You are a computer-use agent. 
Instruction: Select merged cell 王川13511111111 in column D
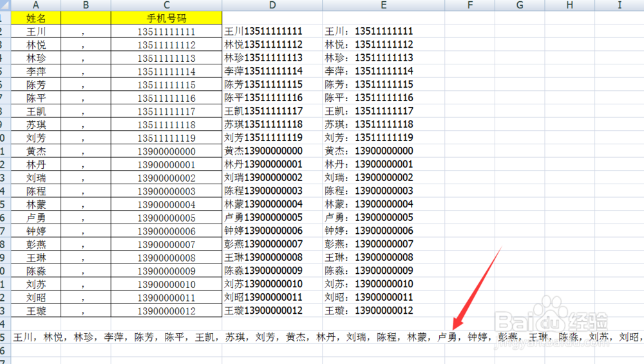point(272,31)
